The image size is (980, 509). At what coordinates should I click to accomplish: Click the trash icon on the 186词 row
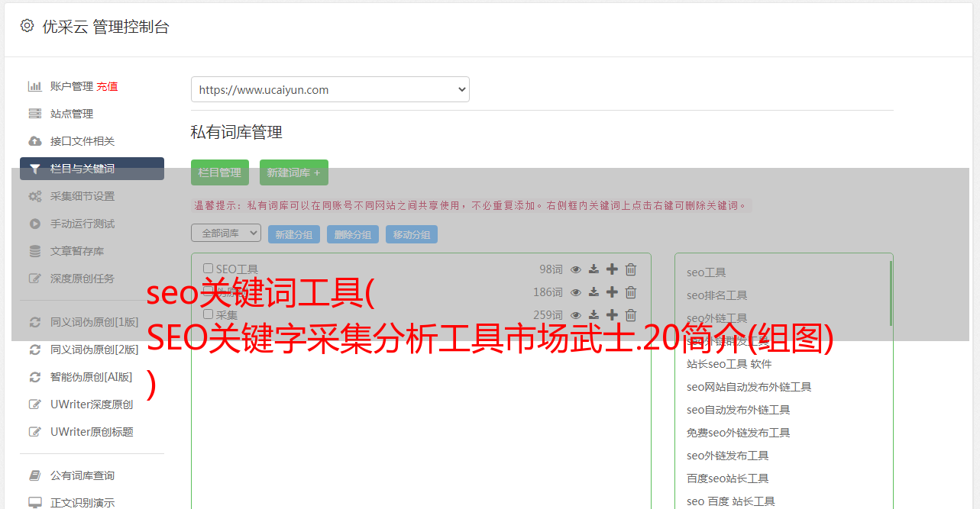point(631,292)
